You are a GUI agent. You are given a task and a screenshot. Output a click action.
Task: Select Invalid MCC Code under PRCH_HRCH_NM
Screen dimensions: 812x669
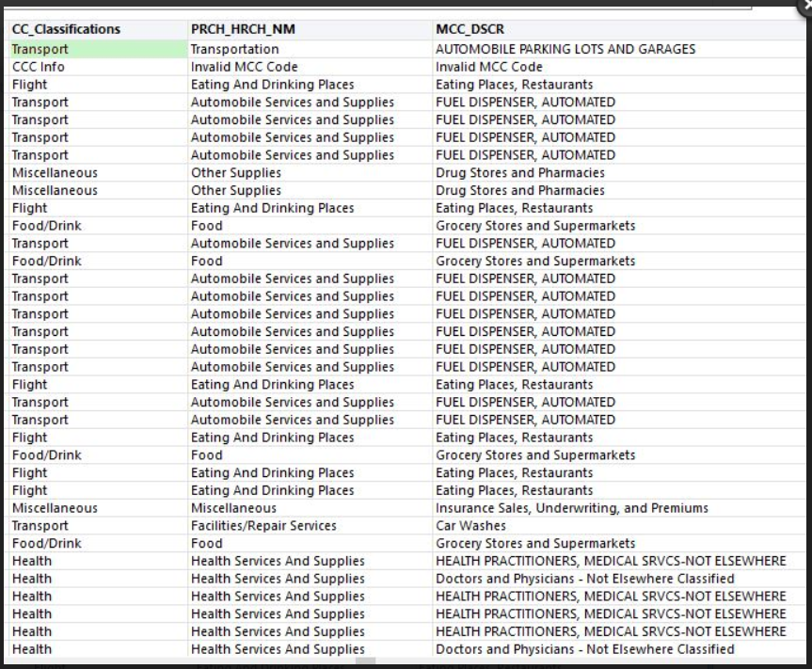244,67
